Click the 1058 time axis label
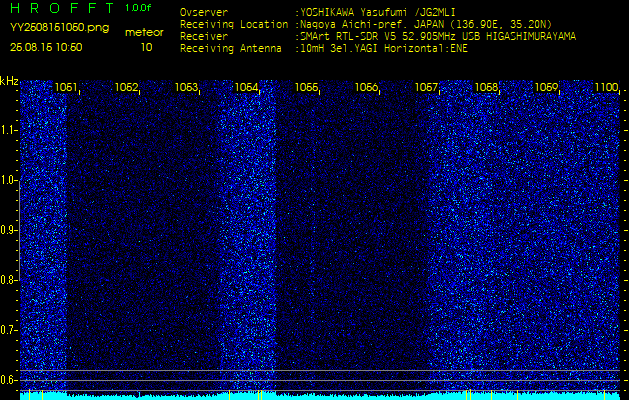Screen dimensions: 629x400 [x=486, y=87]
